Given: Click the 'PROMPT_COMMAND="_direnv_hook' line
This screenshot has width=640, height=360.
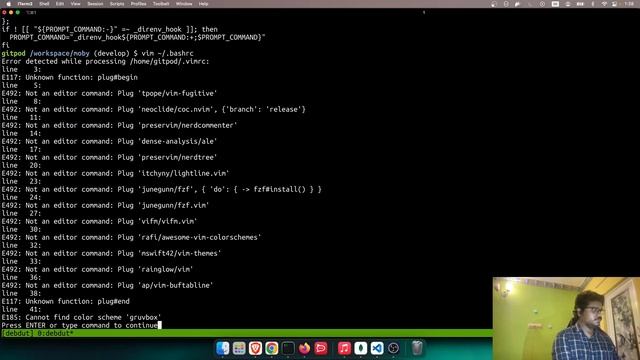Looking at the screenshot, I should tap(137, 37).
